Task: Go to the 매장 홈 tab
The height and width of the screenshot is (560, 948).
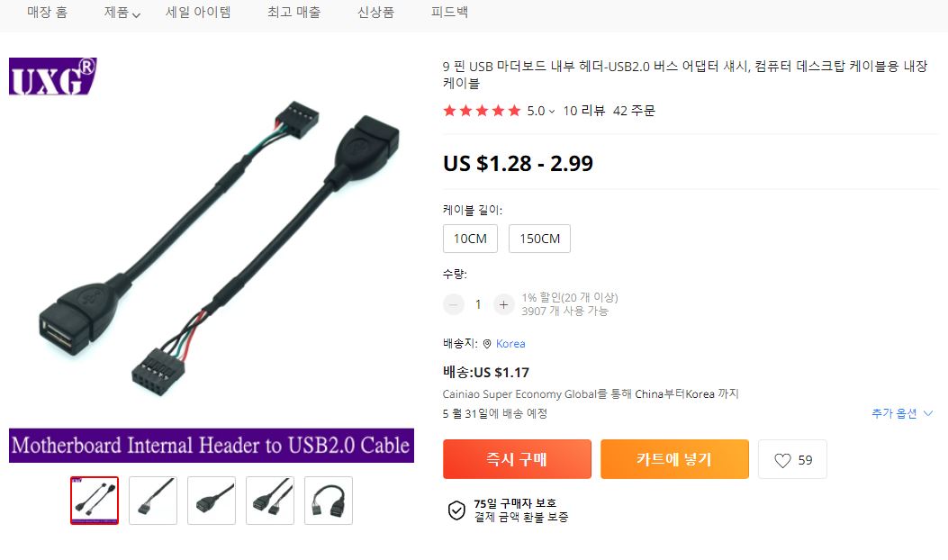Action: (47, 12)
